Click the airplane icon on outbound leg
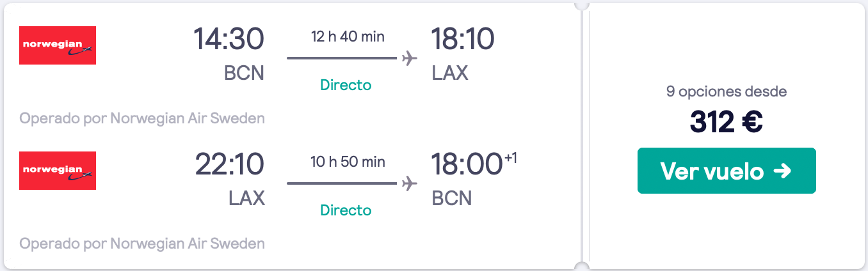The height and width of the screenshot is (271, 868). click(409, 58)
